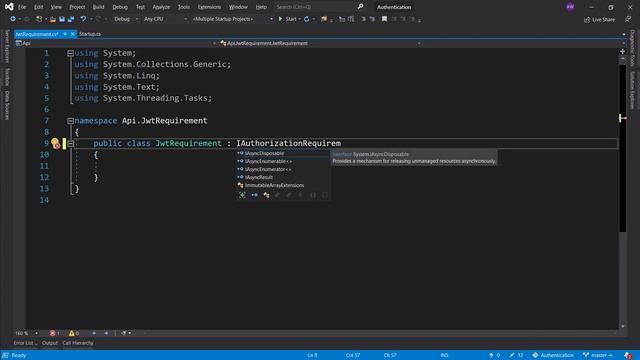Collapse the JwtRequirement class block

click(x=70, y=144)
